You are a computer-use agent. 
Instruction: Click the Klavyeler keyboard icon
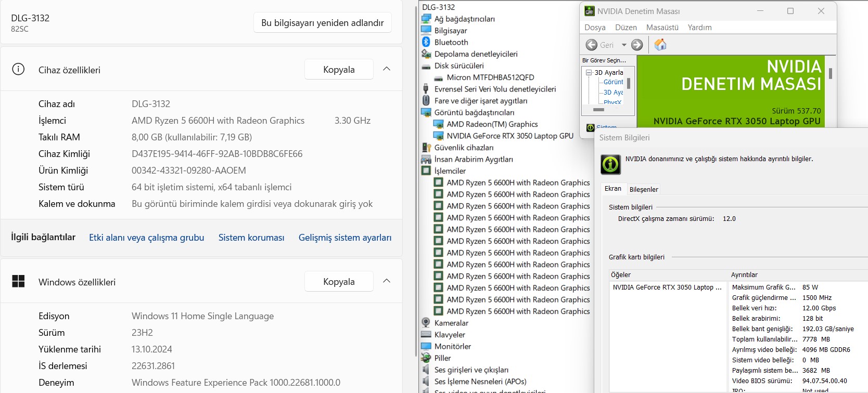tap(426, 335)
